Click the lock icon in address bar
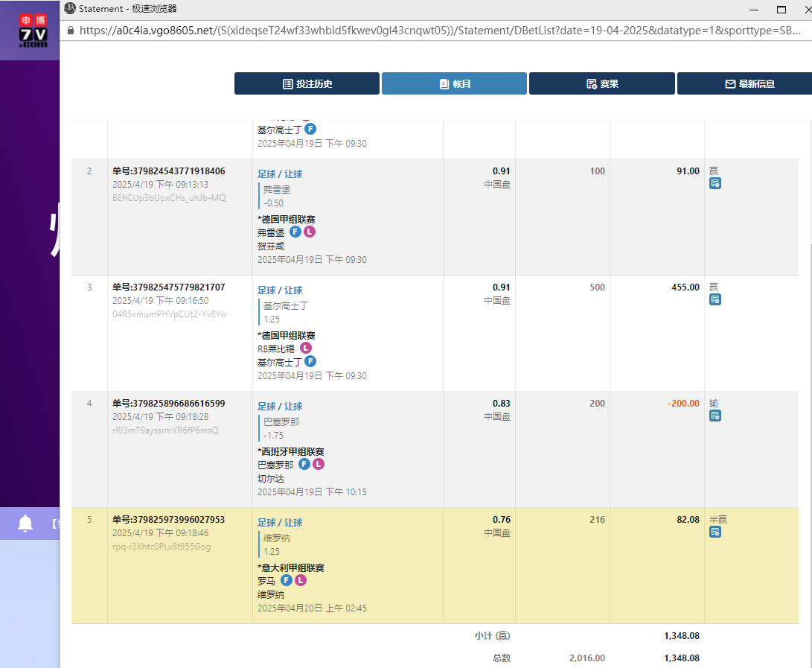 pyautogui.click(x=71, y=31)
